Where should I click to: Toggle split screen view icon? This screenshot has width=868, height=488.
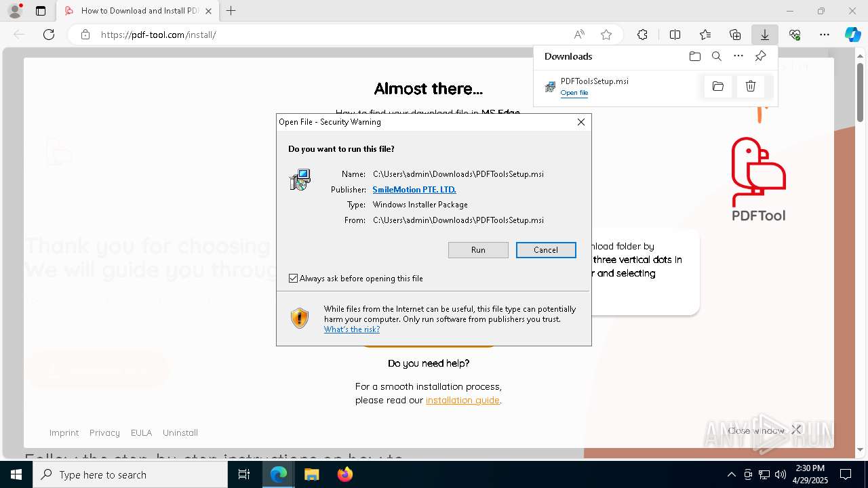point(675,35)
